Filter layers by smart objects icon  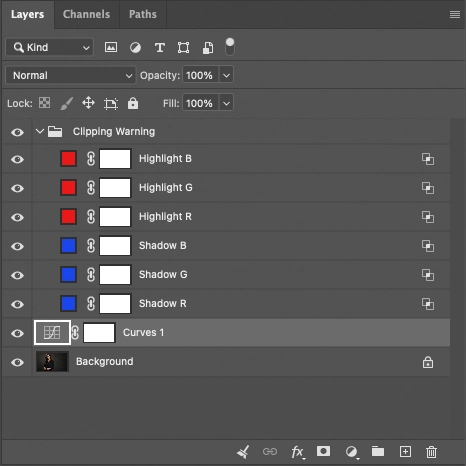208,48
